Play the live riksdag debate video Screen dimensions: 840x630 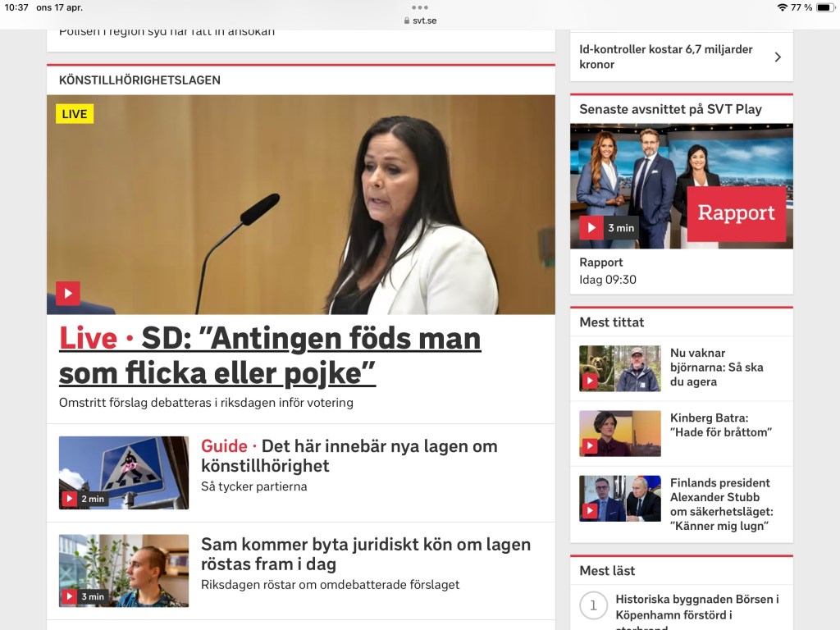tap(68, 293)
